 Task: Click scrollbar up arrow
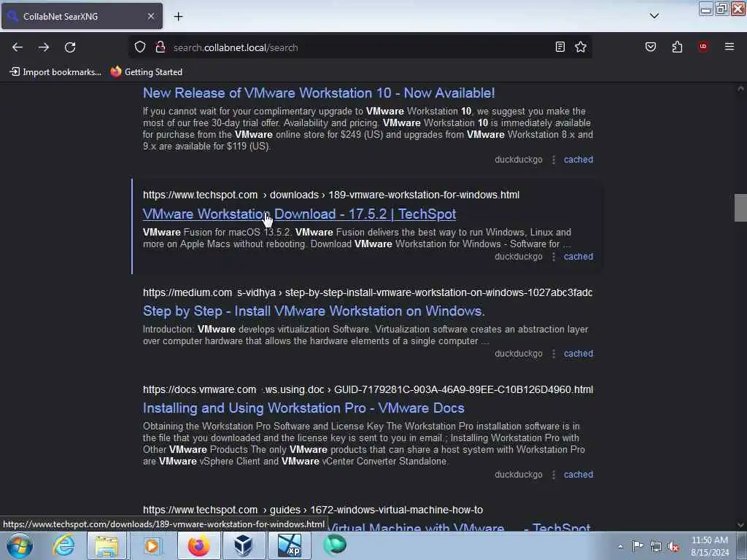(740, 88)
